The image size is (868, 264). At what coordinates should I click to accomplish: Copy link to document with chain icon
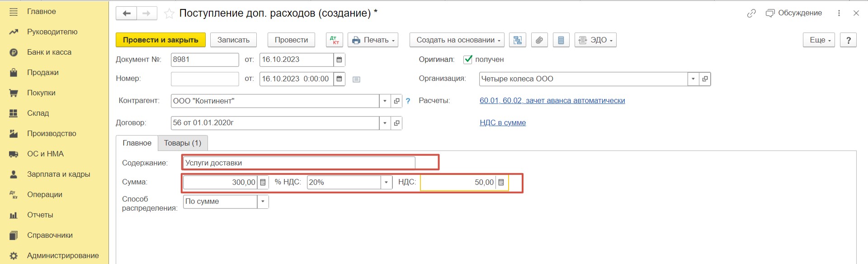pos(751,14)
